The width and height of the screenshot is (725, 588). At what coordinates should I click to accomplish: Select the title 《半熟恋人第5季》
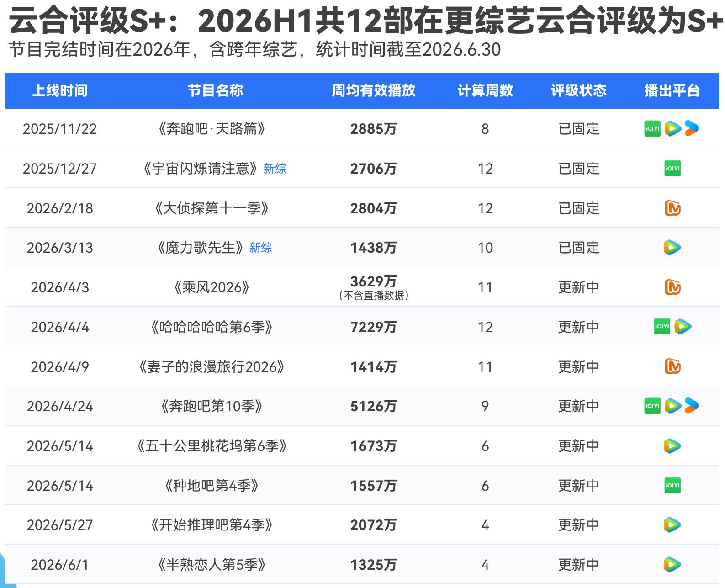pos(212,565)
